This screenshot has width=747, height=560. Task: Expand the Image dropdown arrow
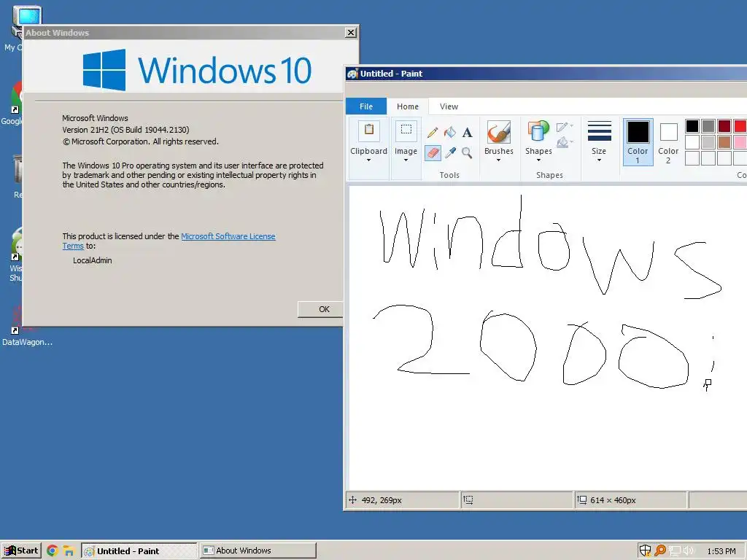(406, 160)
